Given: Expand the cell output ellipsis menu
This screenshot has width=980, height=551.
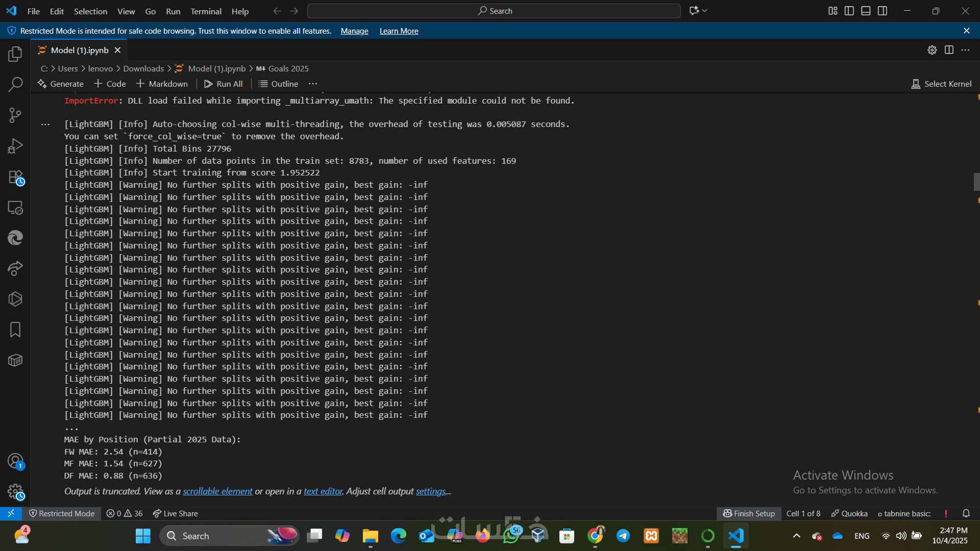Looking at the screenshot, I should [x=45, y=124].
